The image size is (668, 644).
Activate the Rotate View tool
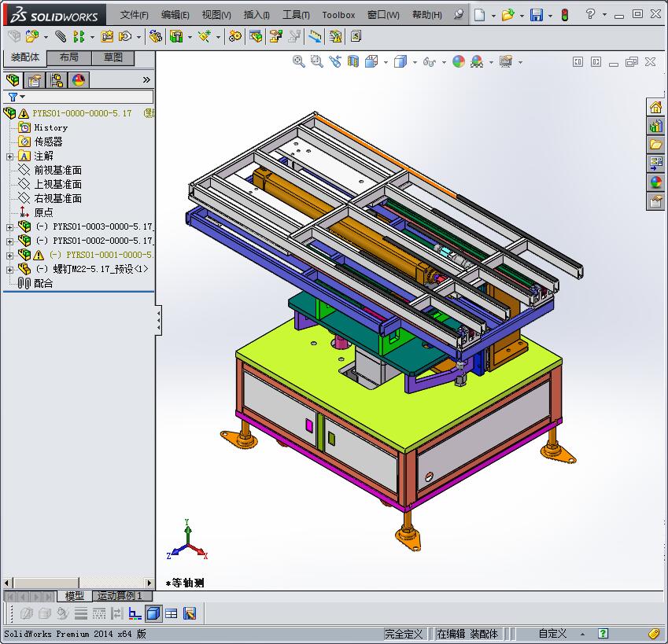(334, 62)
